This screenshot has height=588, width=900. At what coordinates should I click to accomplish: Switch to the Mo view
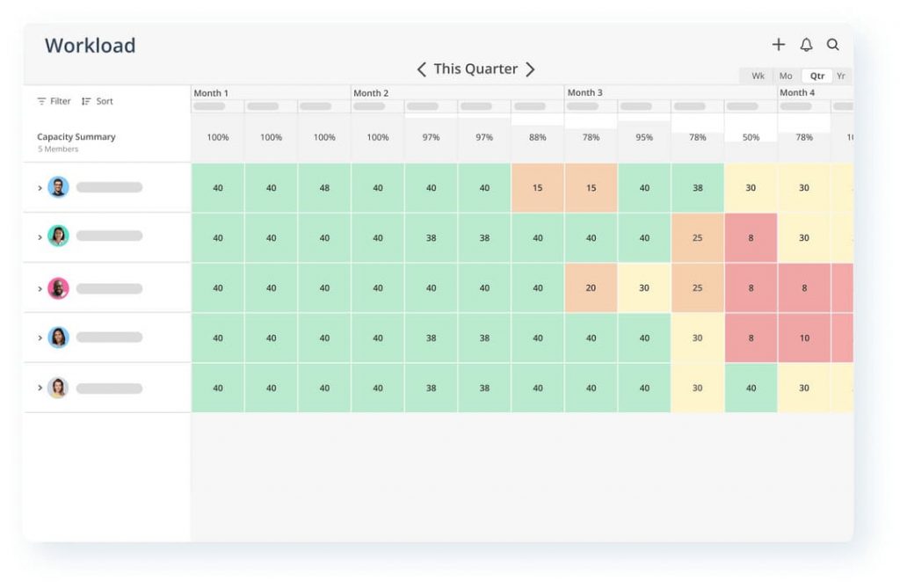click(786, 76)
